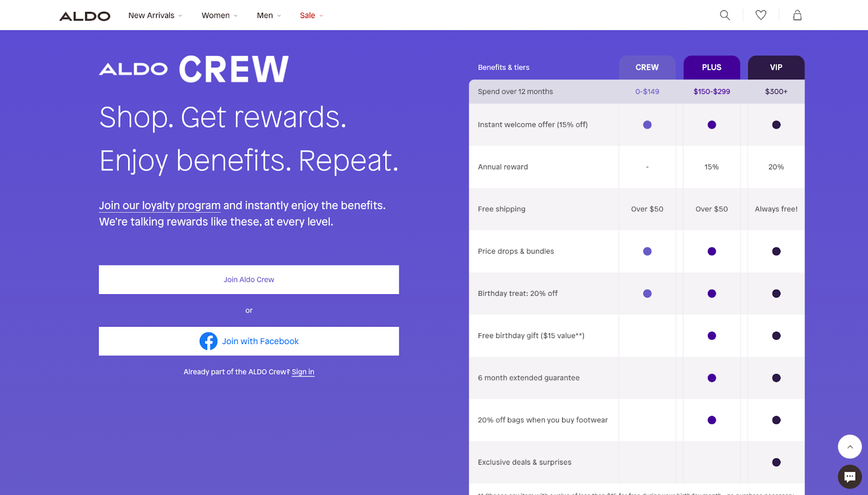This screenshot has width=868, height=495.
Task: Click the back-to-top arrow button
Action: click(x=850, y=447)
